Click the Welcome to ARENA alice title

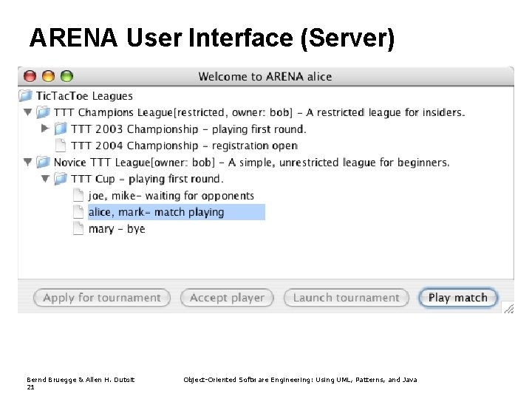pos(265,76)
